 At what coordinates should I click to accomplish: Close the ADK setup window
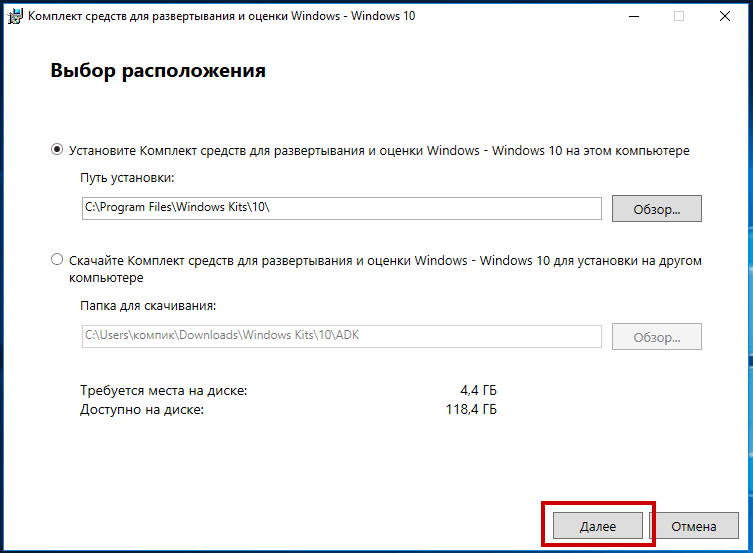pos(725,16)
